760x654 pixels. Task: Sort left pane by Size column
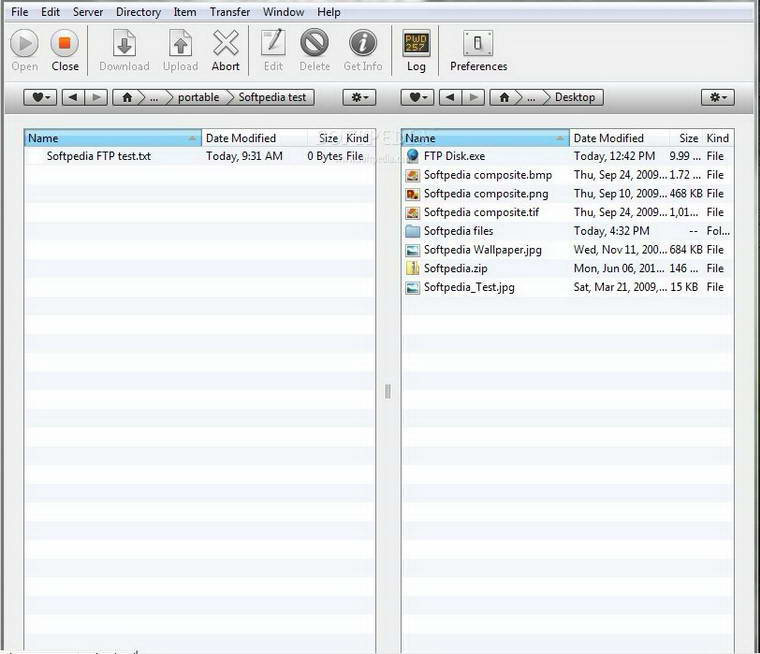pyautogui.click(x=325, y=138)
